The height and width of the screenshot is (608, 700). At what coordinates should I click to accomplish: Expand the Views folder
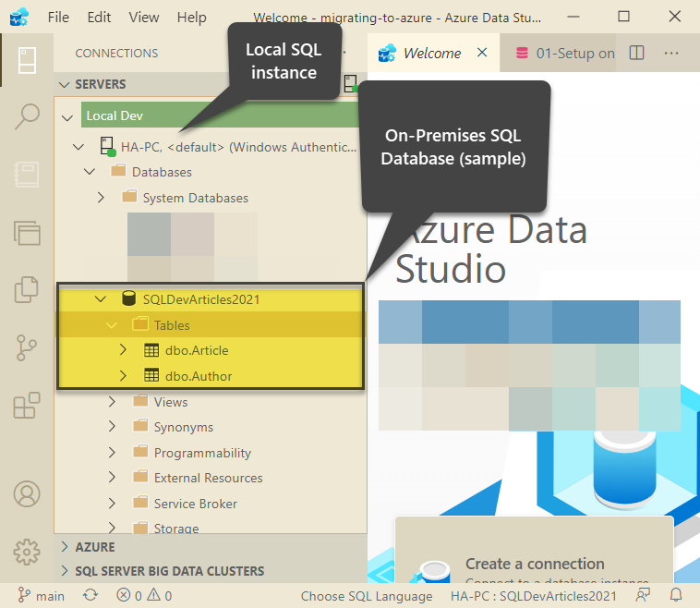[112, 401]
